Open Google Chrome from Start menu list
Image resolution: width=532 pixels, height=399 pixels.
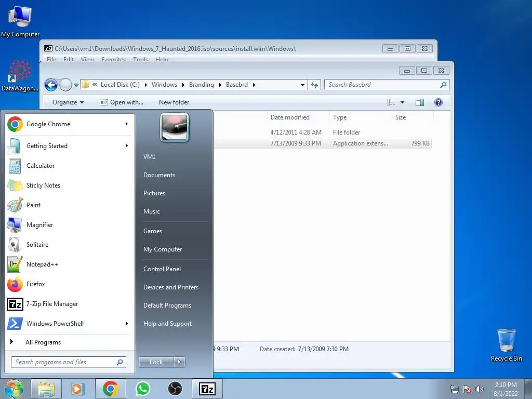click(x=70, y=124)
